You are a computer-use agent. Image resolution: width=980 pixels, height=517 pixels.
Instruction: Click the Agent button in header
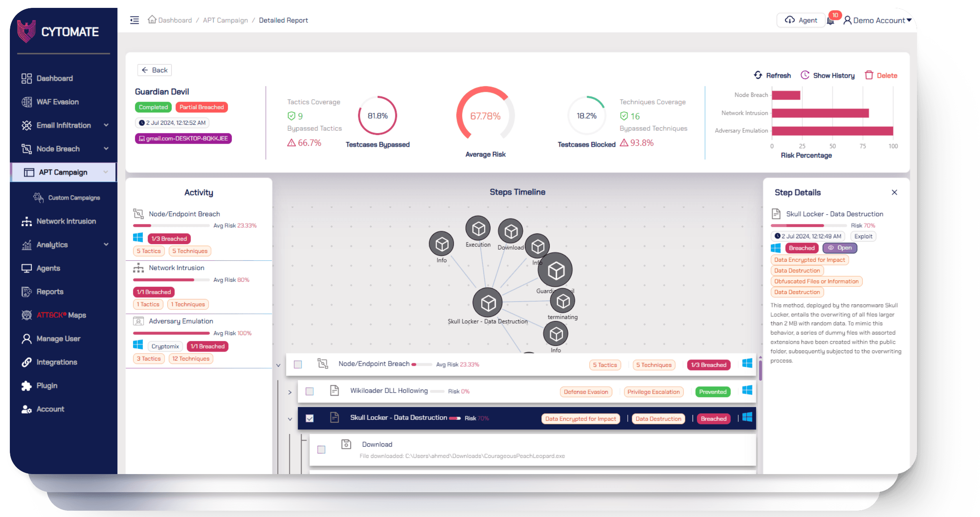800,20
